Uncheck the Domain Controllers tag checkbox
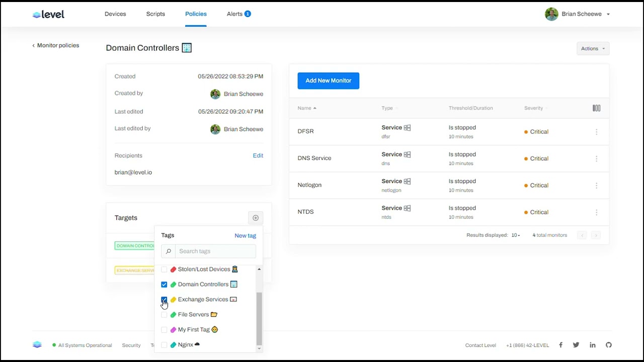Image resolution: width=644 pixels, height=362 pixels. [x=164, y=285]
